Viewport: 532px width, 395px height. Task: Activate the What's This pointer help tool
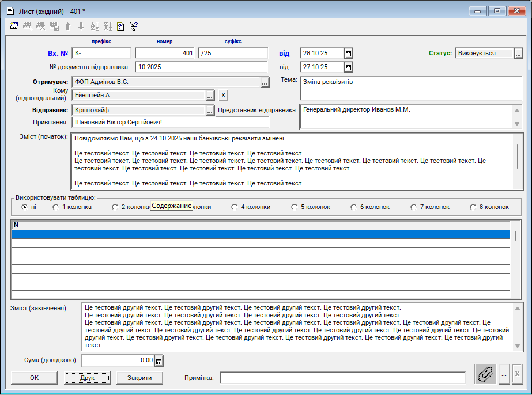(x=133, y=26)
